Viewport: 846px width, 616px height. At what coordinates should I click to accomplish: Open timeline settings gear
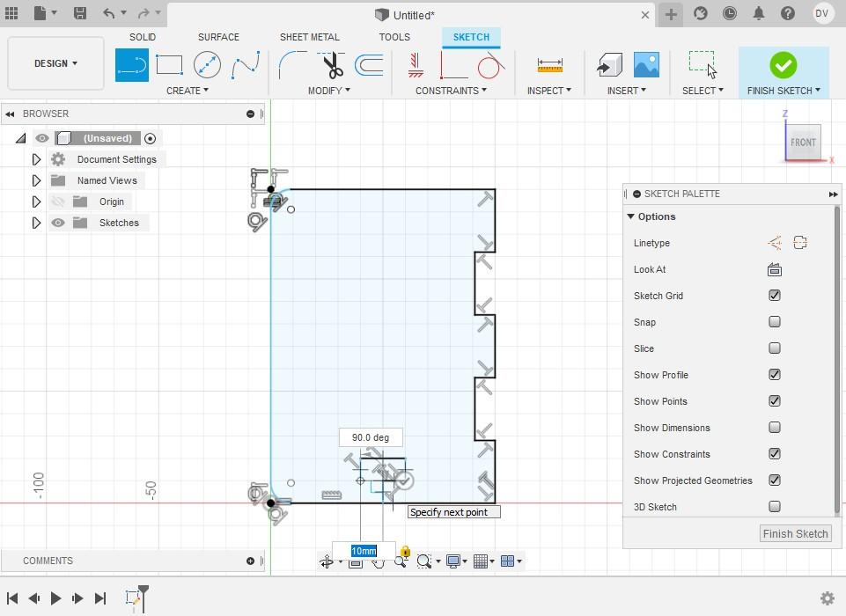click(x=828, y=598)
